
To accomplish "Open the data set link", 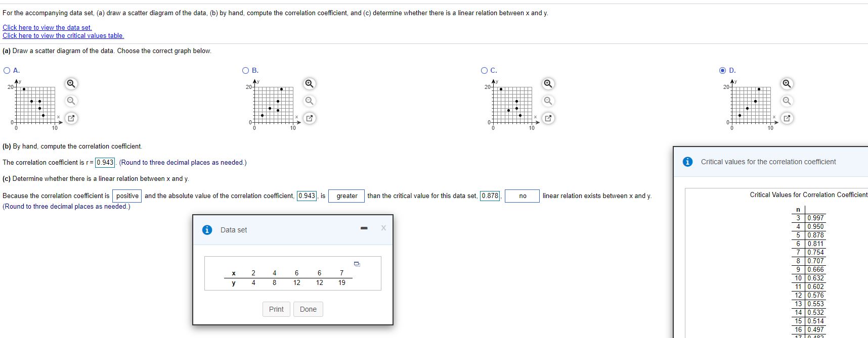I will pos(47,27).
